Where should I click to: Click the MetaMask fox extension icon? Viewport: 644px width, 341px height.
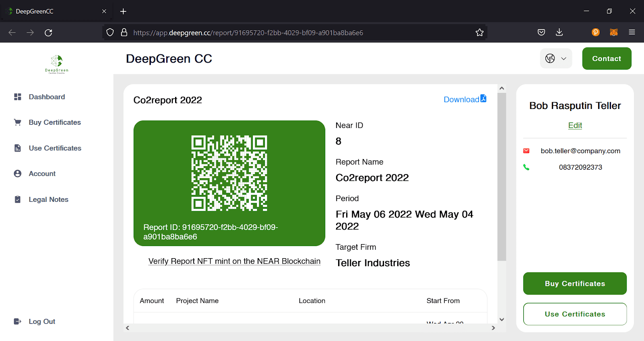(614, 33)
